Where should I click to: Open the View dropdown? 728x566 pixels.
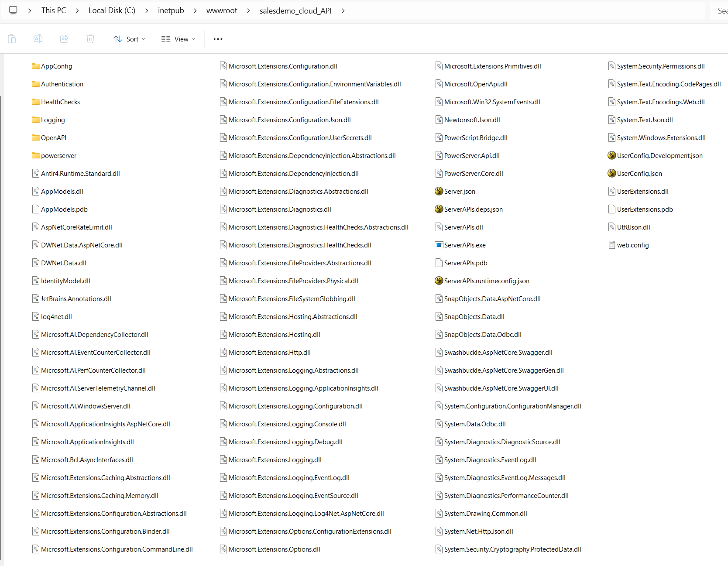[x=178, y=39]
